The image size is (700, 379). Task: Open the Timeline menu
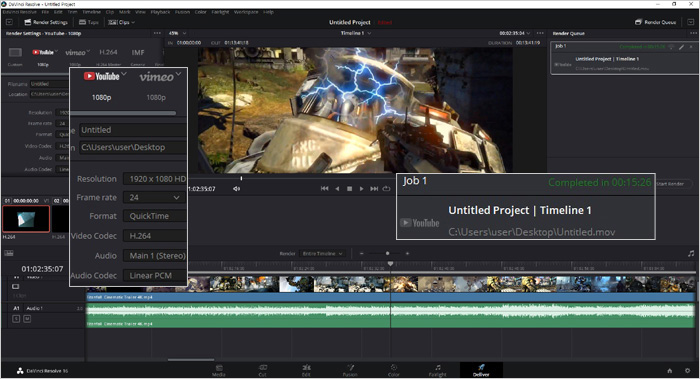pos(92,12)
